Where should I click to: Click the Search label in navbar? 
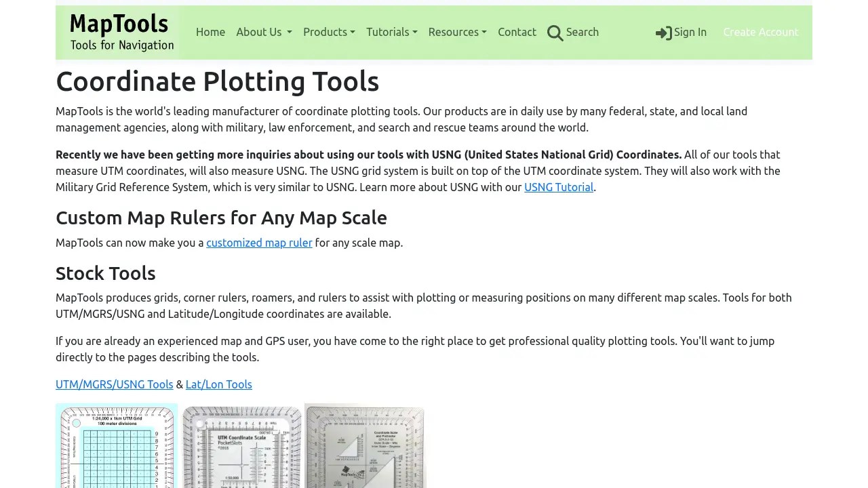[582, 32]
